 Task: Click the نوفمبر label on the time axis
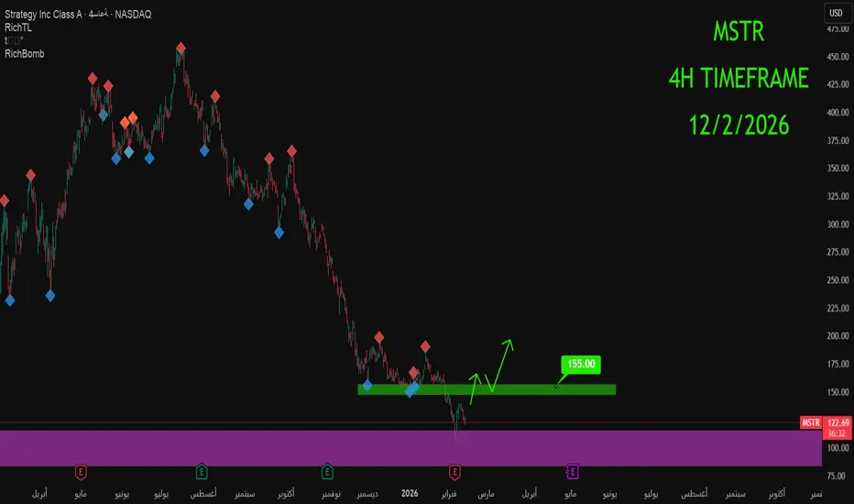331,494
